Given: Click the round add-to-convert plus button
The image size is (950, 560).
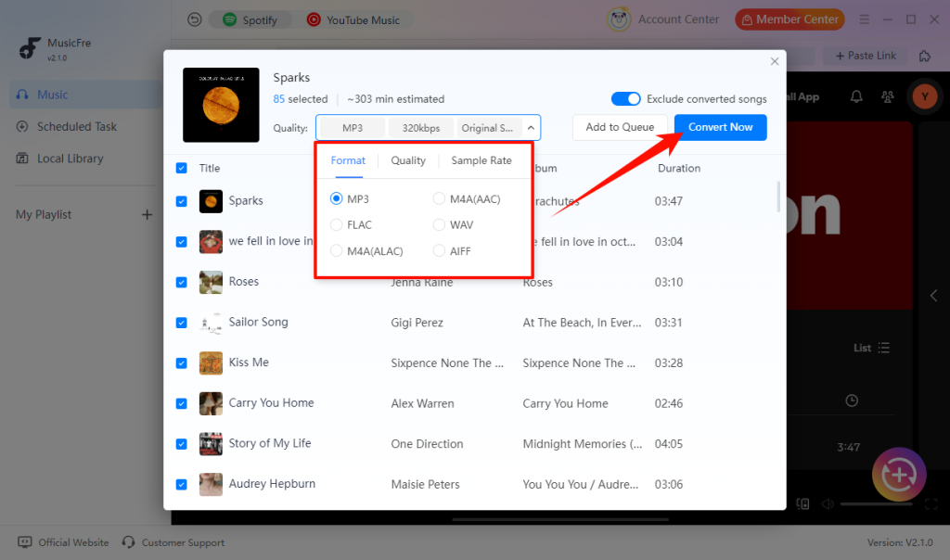Looking at the screenshot, I should (899, 475).
